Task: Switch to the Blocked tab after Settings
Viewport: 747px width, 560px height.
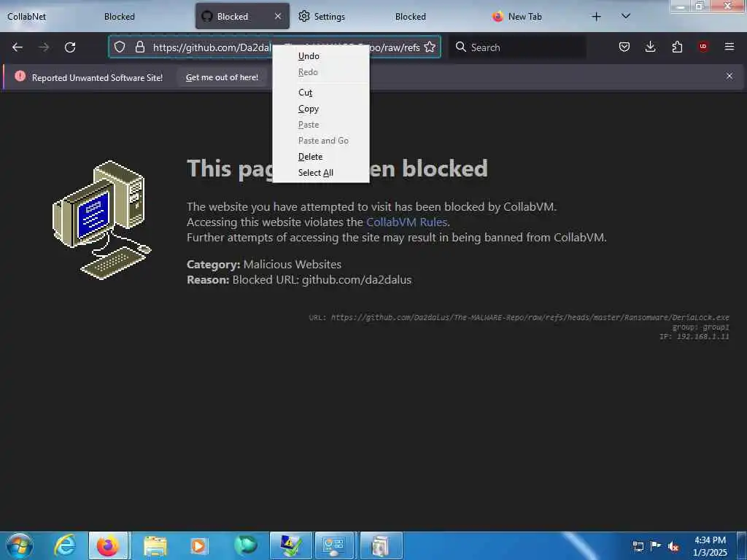Action: coord(411,17)
